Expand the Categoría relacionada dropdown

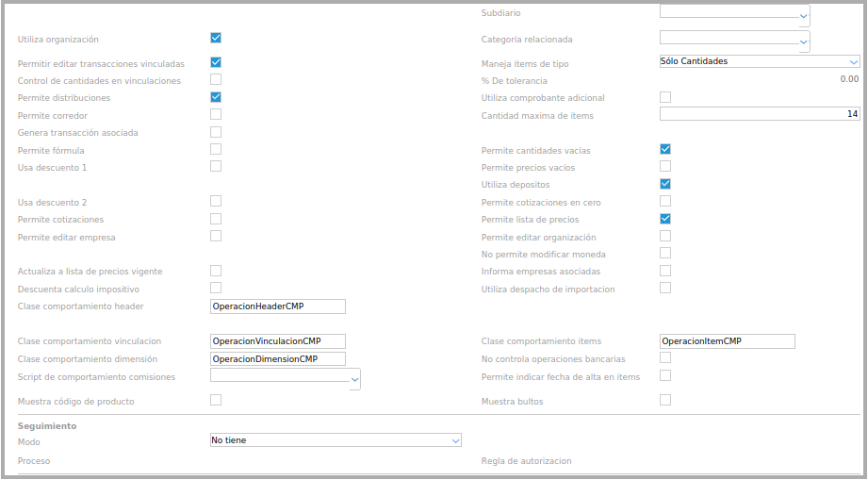803,41
